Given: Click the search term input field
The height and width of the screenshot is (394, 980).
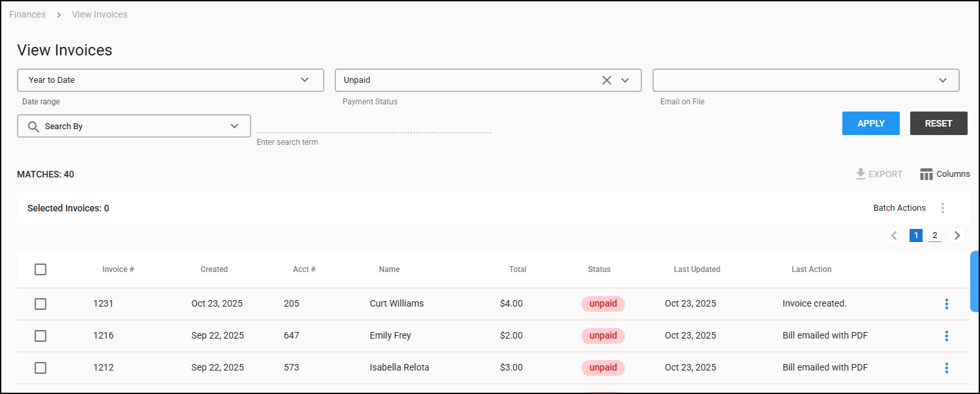Looking at the screenshot, I should [373, 126].
